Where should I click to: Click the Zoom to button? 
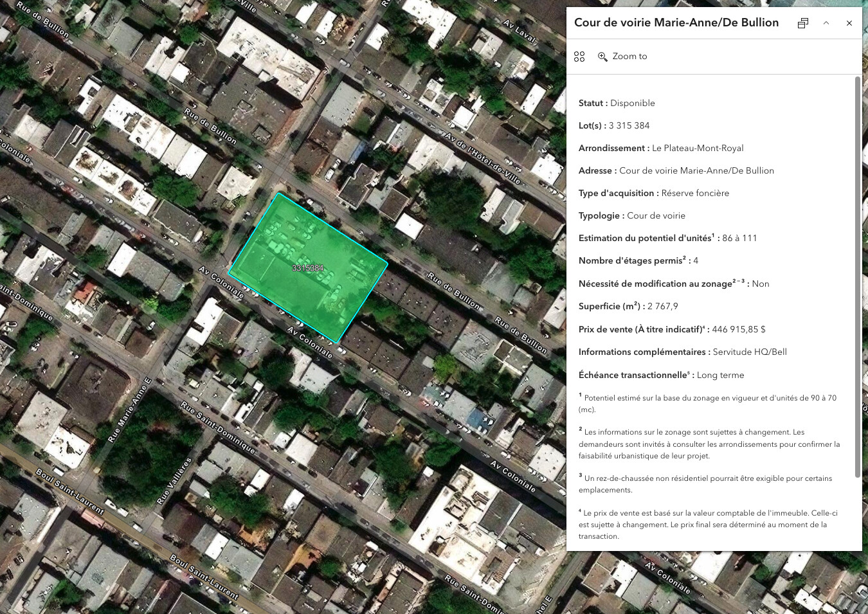[x=622, y=57]
